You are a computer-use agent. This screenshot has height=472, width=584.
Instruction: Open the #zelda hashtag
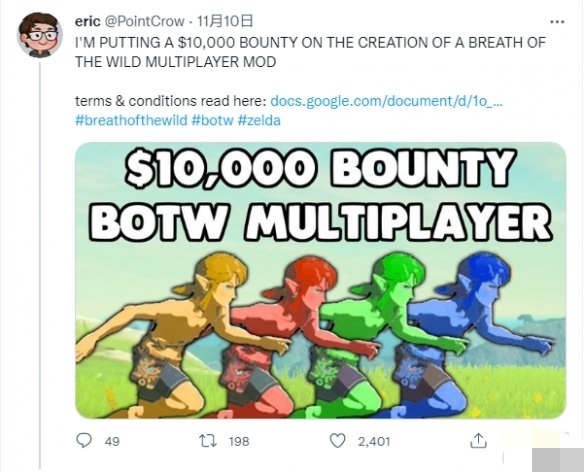pyautogui.click(x=259, y=120)
